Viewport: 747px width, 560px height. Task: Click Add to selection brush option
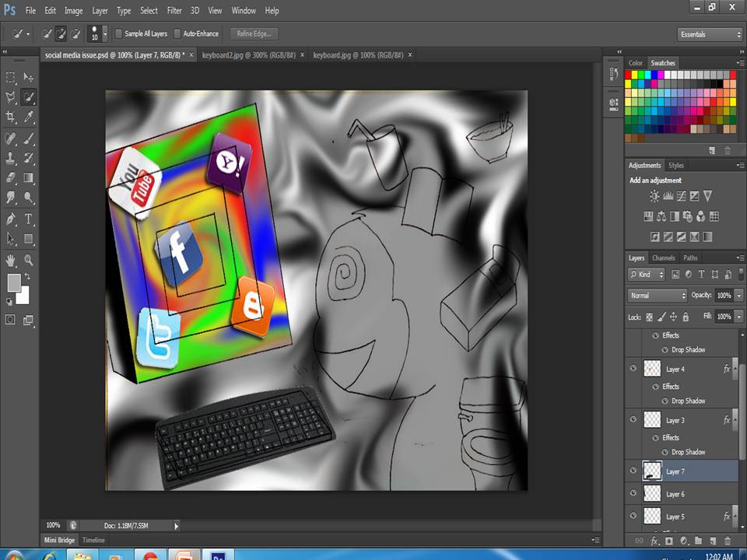pyautogui.click(x=61, y=33)
